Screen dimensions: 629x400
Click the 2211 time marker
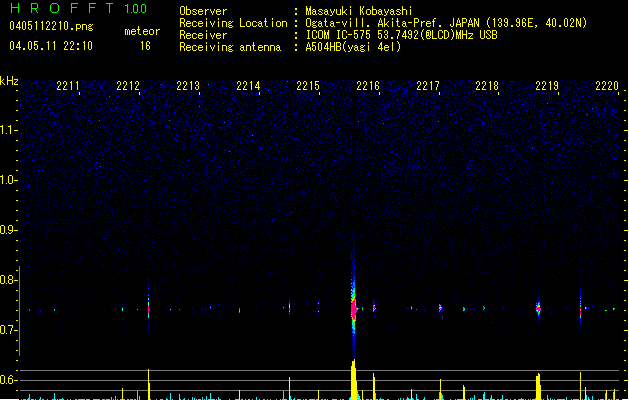68,86
